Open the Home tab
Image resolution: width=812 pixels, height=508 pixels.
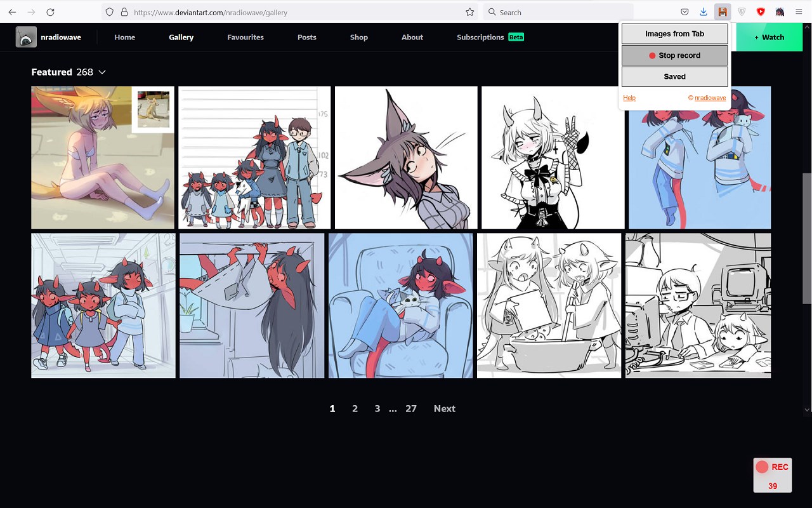pos(124,37)
